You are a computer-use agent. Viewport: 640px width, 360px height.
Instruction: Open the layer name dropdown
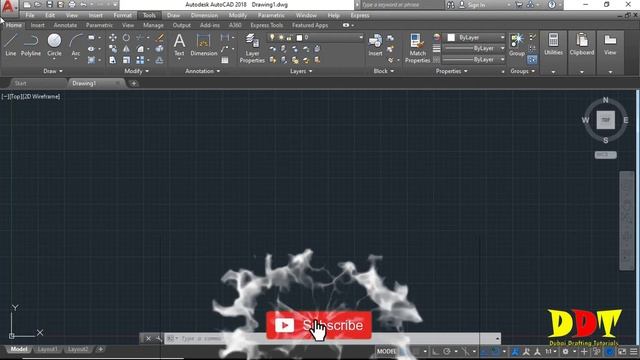click(x=315, y=38)
